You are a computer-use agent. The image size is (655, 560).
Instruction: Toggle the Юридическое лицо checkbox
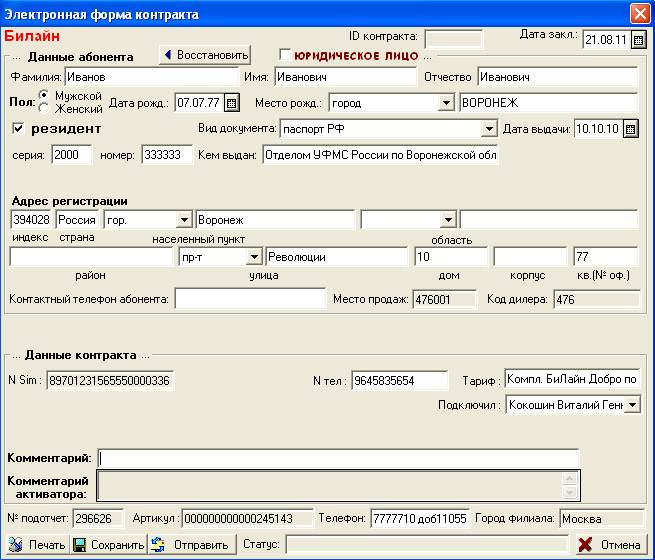[285, 54]
